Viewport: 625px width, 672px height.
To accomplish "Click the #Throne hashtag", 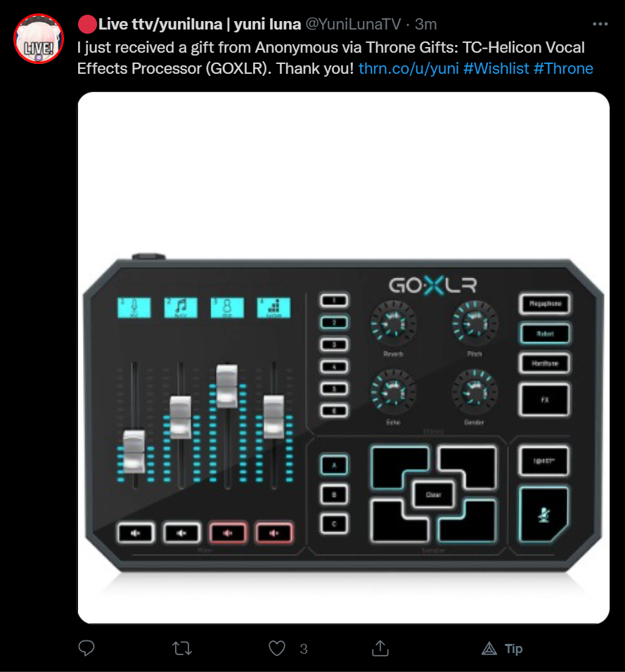I will [563, 69].
